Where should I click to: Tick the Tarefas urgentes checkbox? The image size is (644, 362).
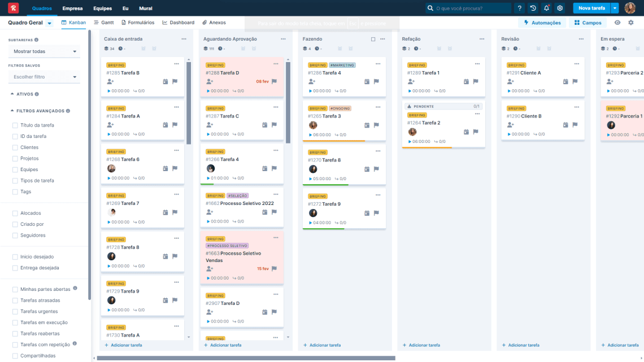(15, 311)
